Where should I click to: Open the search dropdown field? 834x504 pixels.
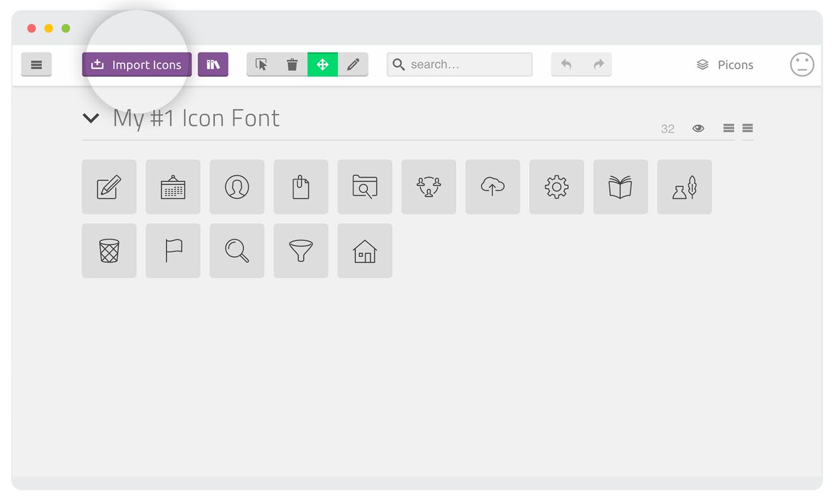coord(459,64)
